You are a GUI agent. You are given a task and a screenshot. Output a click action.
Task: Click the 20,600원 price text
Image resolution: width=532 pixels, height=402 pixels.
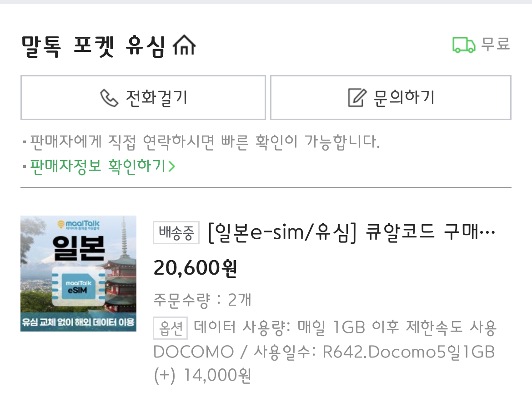[195, 268]
